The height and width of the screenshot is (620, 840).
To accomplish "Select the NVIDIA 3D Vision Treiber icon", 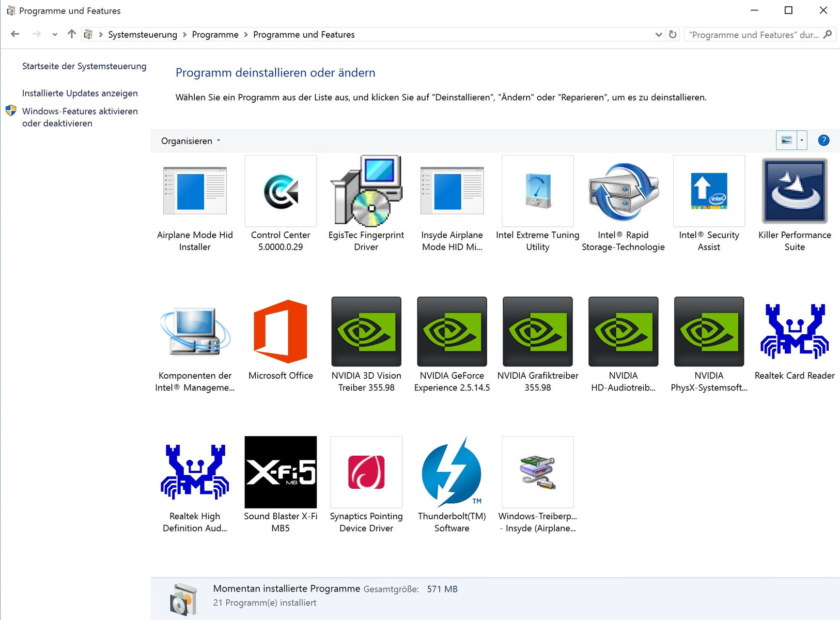I will point(366,332).
